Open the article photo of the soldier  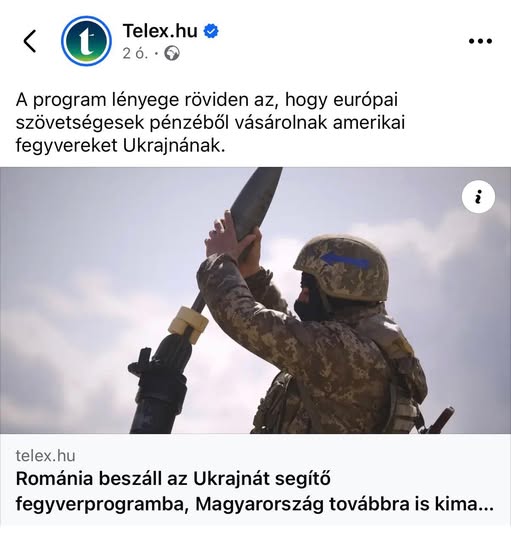pyautogui.click(x=256, y=300)
